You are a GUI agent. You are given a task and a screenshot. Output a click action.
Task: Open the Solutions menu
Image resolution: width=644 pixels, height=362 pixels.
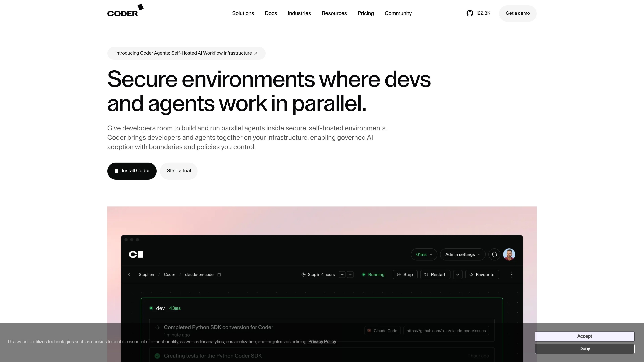243,13
